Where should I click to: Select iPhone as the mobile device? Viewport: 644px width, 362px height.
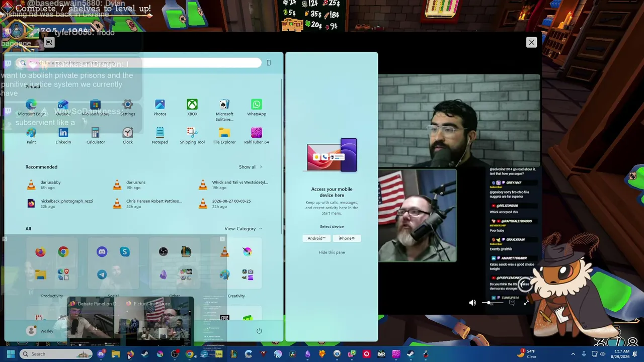point(347,238)
